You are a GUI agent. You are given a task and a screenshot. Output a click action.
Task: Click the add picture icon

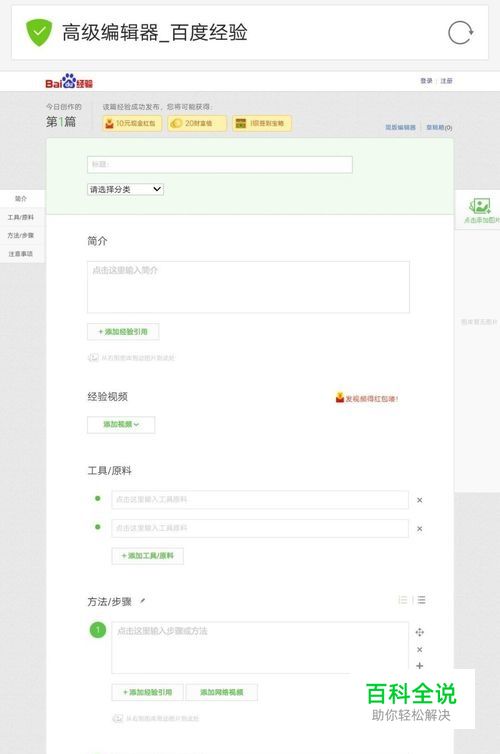(x=479, y=206)
